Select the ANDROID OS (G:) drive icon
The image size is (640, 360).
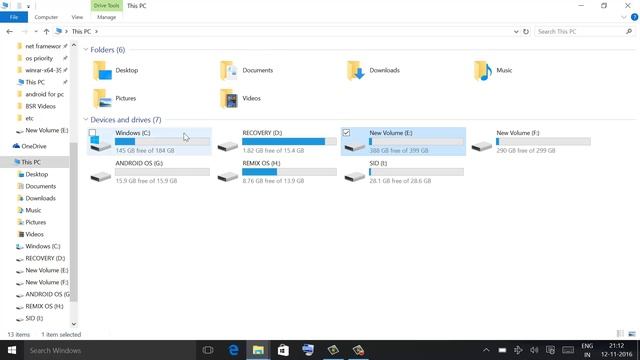pos(100,176)
